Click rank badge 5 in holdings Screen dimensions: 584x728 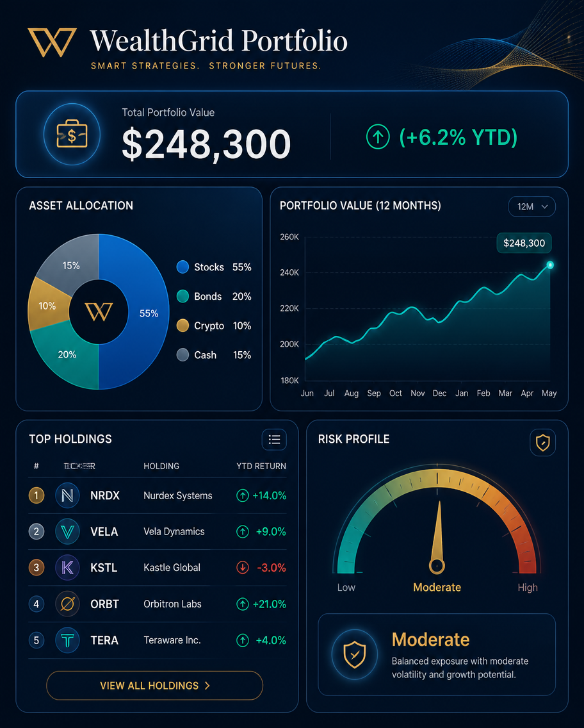[36, 640]
